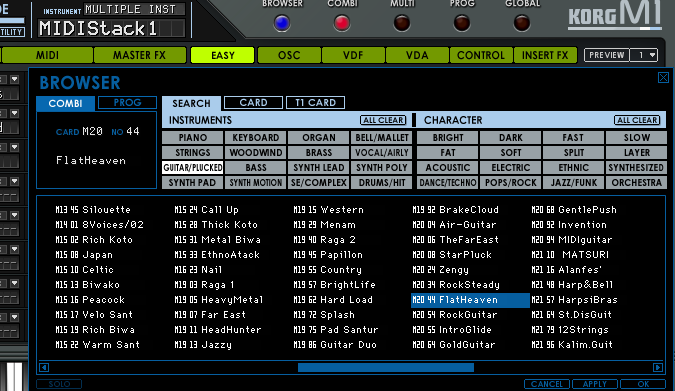
Task: Open the T1 CARD tab
Action: 316,102
